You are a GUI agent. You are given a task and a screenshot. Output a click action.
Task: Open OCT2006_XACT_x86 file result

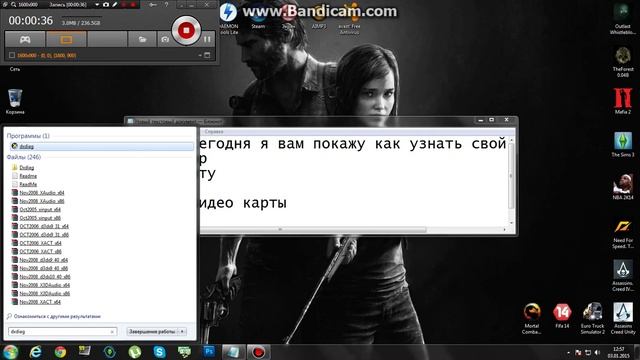click(40, 251)
